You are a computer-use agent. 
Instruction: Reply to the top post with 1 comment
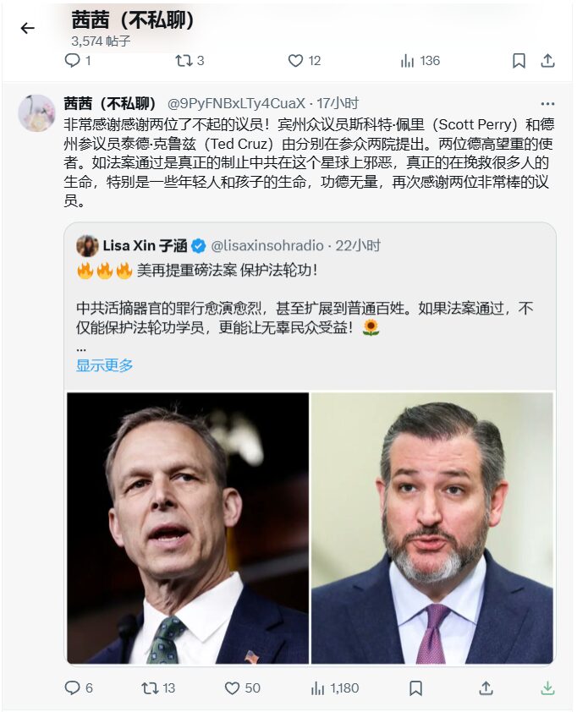pos(78,60)
